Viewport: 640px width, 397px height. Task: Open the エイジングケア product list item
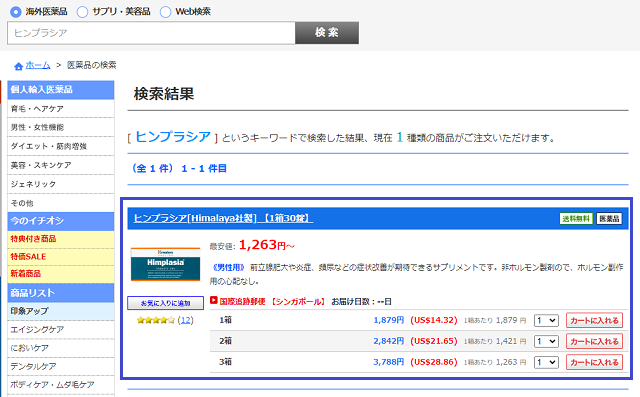coord(61,330)
